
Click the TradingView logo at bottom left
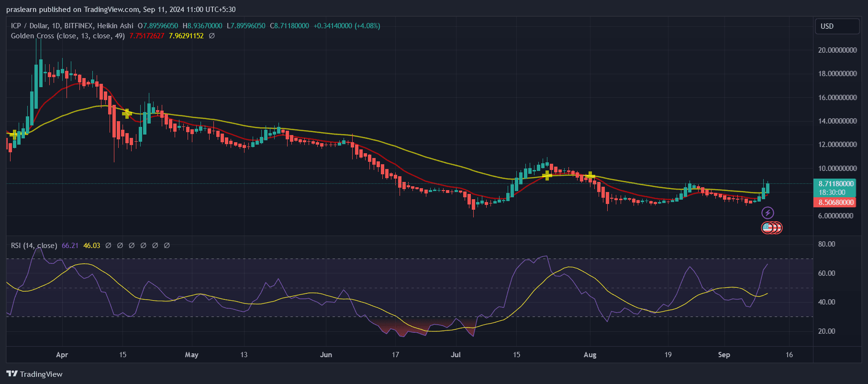coord(34,374)
